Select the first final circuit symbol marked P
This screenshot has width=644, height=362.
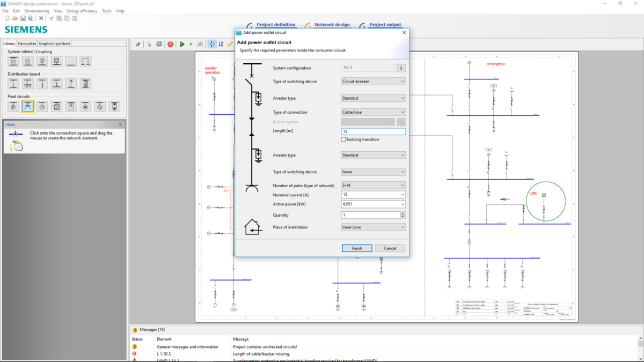pos(13,106)
